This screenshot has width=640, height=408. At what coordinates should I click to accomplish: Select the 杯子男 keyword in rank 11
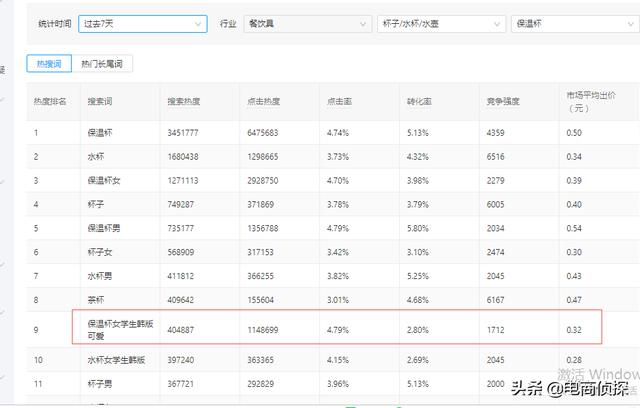click(100, 383)
